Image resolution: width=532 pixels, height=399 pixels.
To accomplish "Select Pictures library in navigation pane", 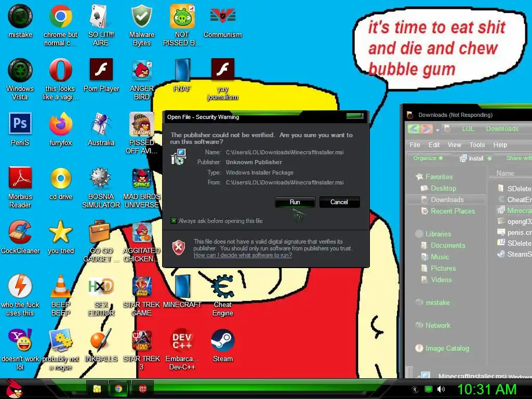I will (x=438, y=269).
